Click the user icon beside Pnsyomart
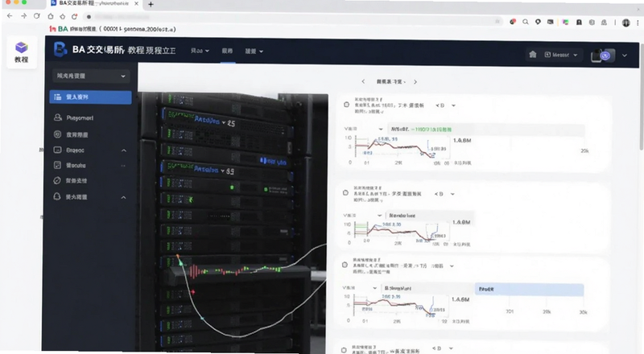644x354 pixels. point(57,117)
